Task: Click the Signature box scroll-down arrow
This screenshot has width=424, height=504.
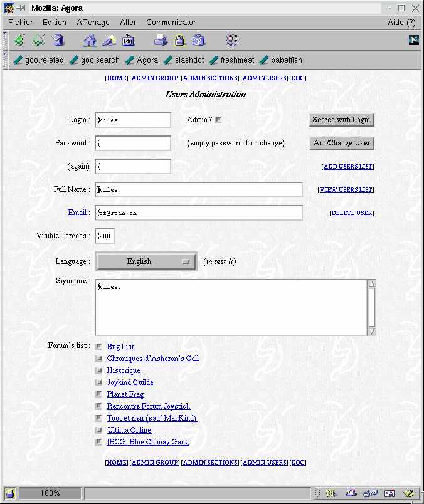Action: point(371,330)
